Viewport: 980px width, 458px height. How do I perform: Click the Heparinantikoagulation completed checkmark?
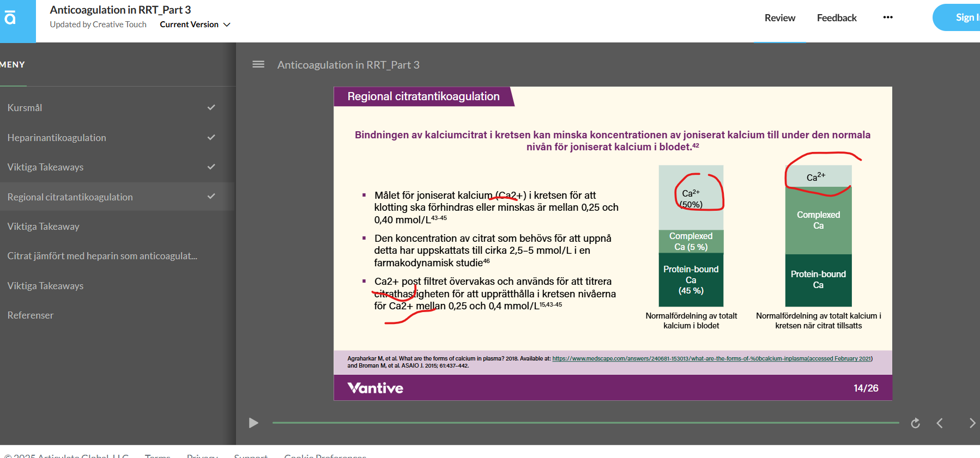(x=211, y=137)
